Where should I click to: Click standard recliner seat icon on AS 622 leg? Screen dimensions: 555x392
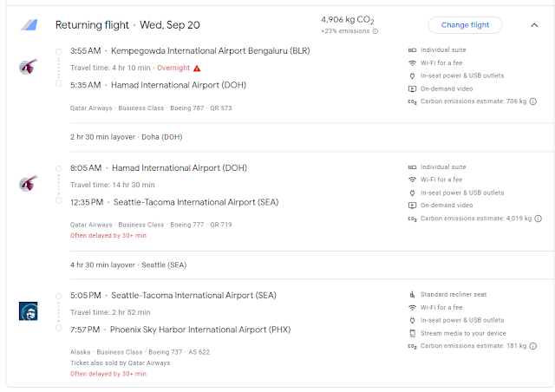(412, 295)
